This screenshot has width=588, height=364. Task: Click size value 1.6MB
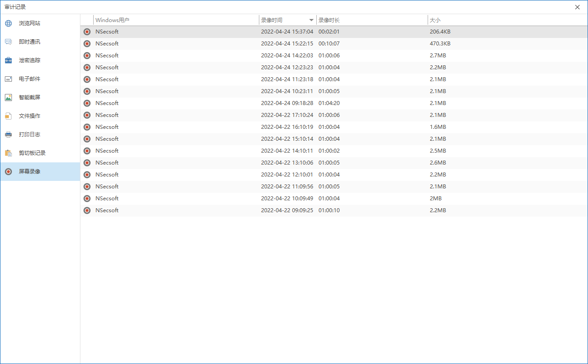click(438, 127)
